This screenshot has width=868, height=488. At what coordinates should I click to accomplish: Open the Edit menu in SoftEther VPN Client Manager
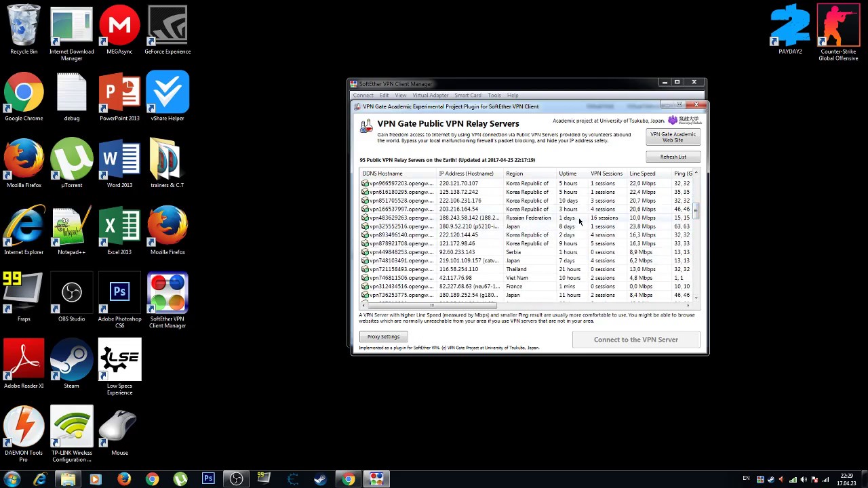tap(384, 95)
